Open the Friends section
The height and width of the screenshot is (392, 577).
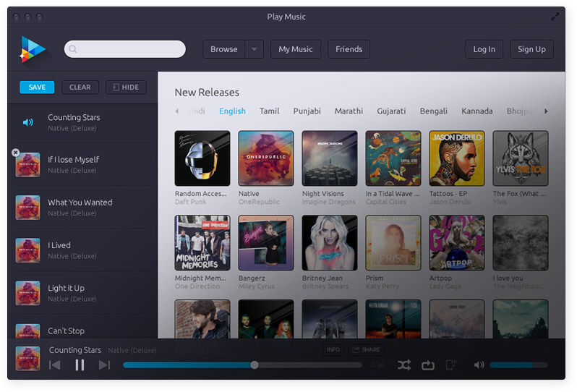(x=349, y=49)
